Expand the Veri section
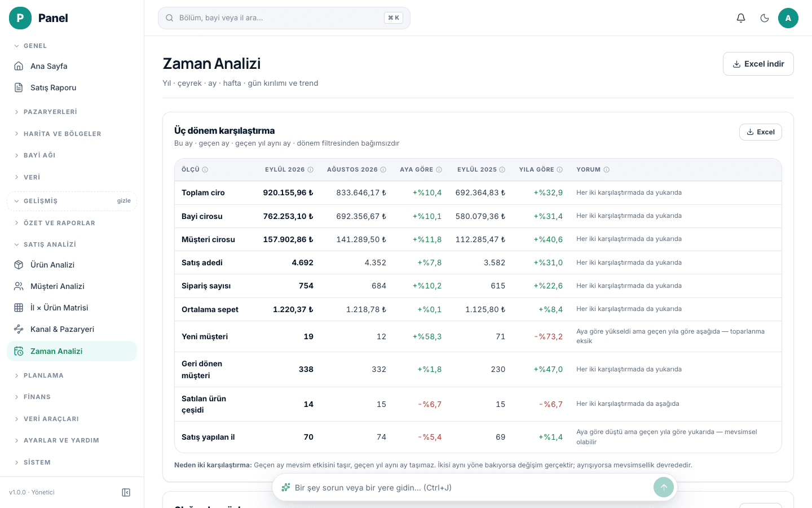The image size is (812, 508). 72,177
